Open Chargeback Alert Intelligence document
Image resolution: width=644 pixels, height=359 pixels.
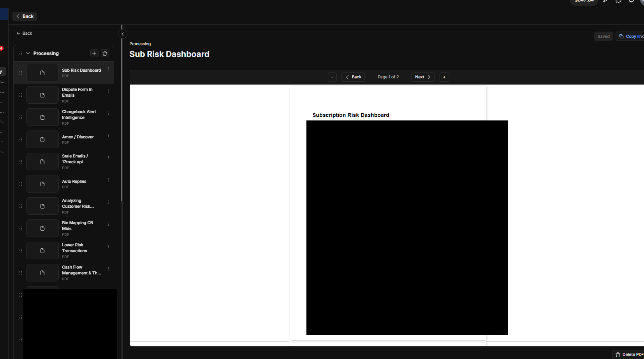point(64,117)
